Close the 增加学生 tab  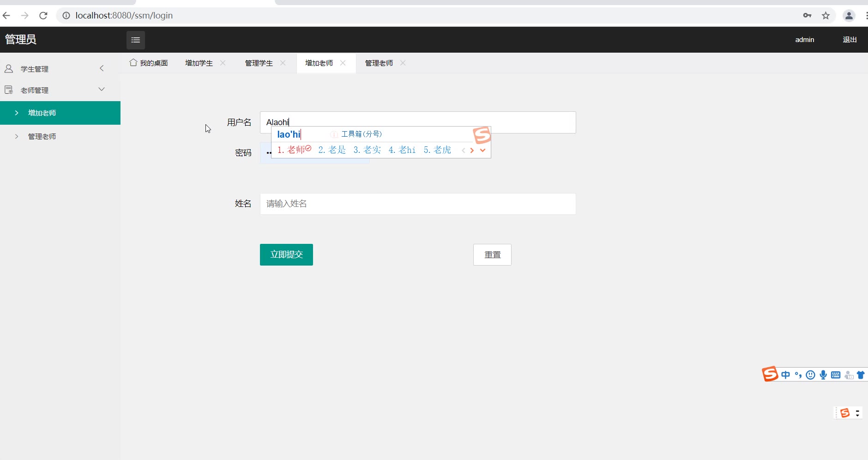pos(223,63)
